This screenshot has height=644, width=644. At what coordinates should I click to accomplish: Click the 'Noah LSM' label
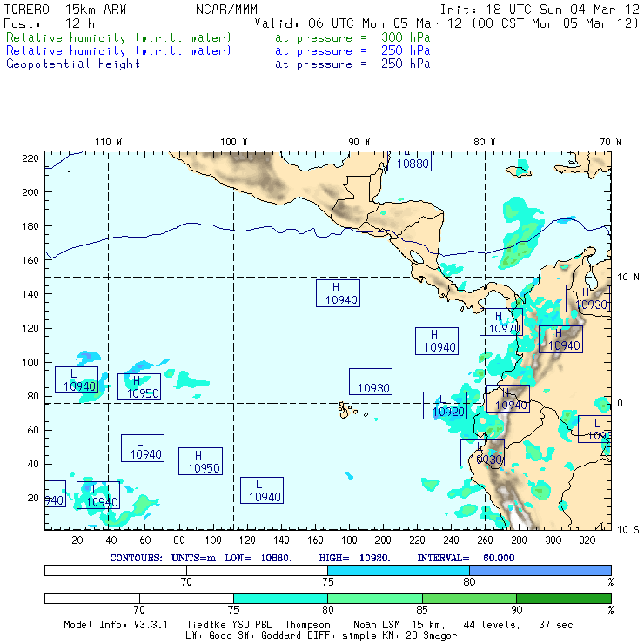(377, 625)
